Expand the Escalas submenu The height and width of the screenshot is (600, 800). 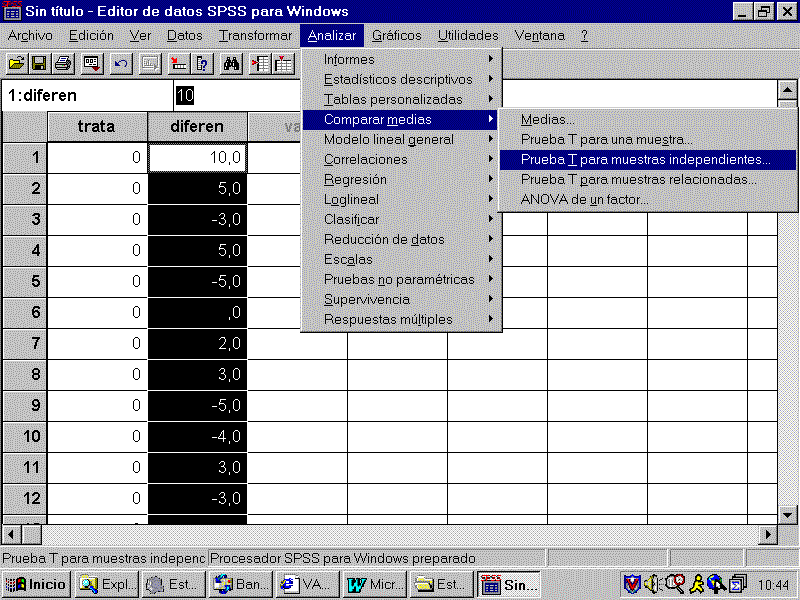(x=402, y=259)
